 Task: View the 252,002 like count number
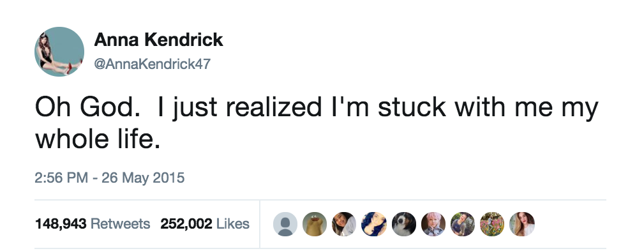(x=186, y=224)
